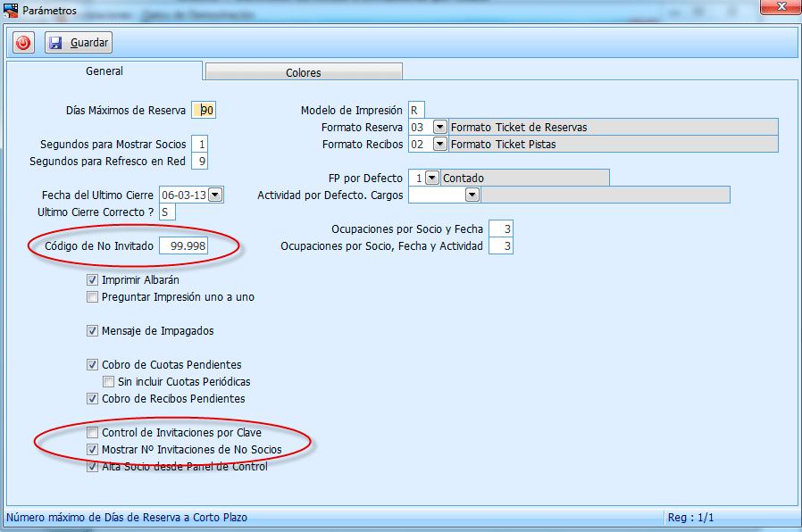The height and width of the screenshot is (532, 802).
Task: Click the Modelo de Impresión field
Action: pos(418,111)
